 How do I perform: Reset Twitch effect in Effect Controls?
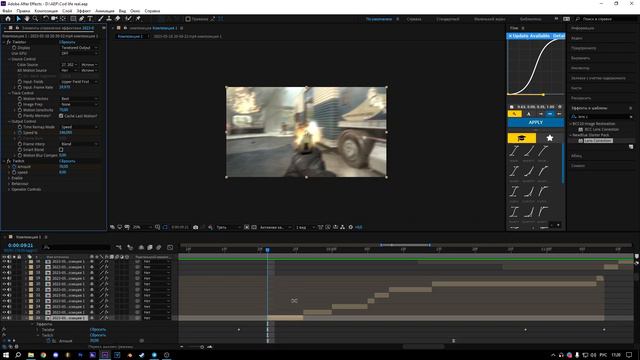pyautogui.click(x=67, y=161)
